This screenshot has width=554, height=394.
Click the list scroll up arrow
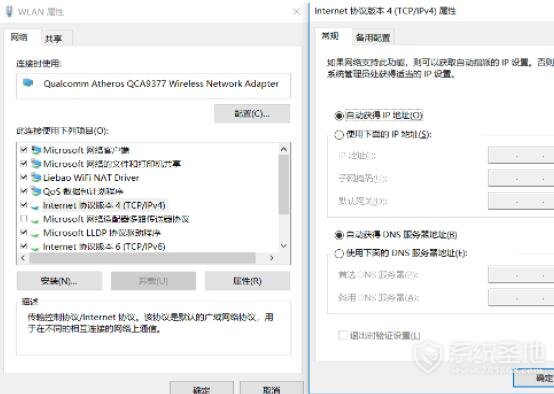[284, 149]
